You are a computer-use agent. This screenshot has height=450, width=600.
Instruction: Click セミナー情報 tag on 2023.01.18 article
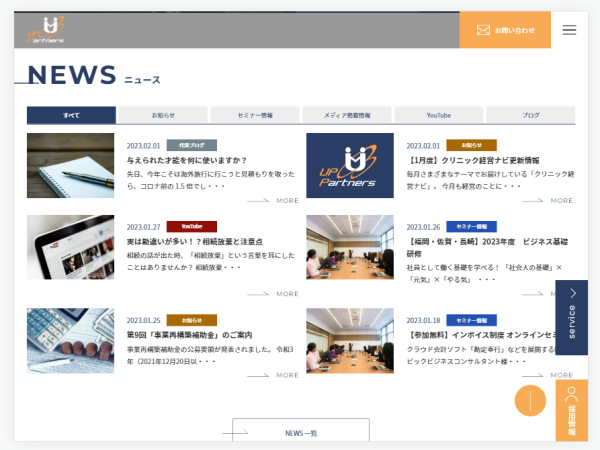471,320
